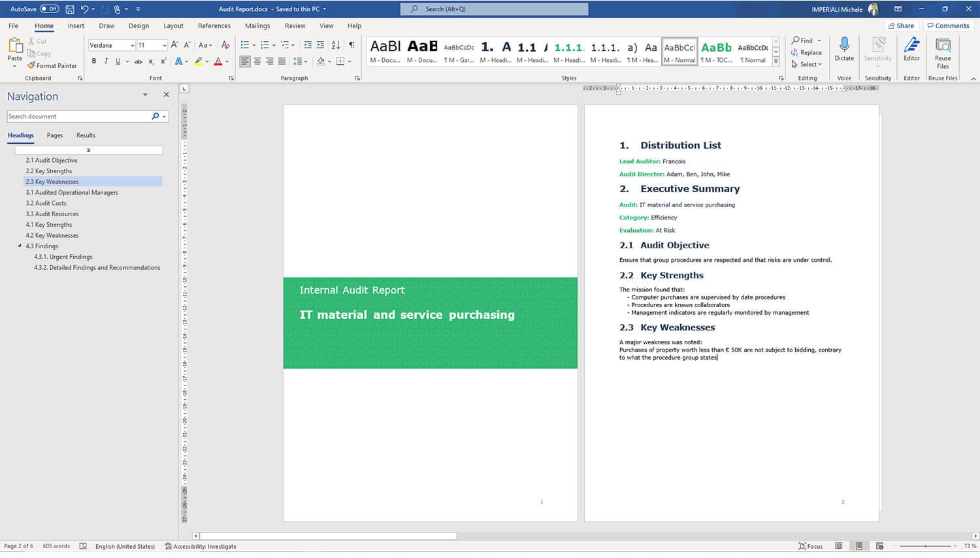Click the Search document field

[x=78, y=116]
